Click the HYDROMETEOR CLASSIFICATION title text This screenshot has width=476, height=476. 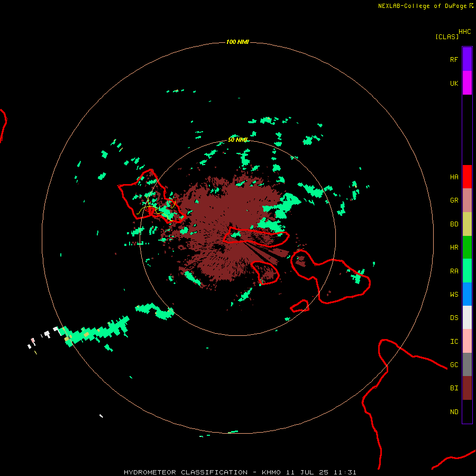coord(186,472)
